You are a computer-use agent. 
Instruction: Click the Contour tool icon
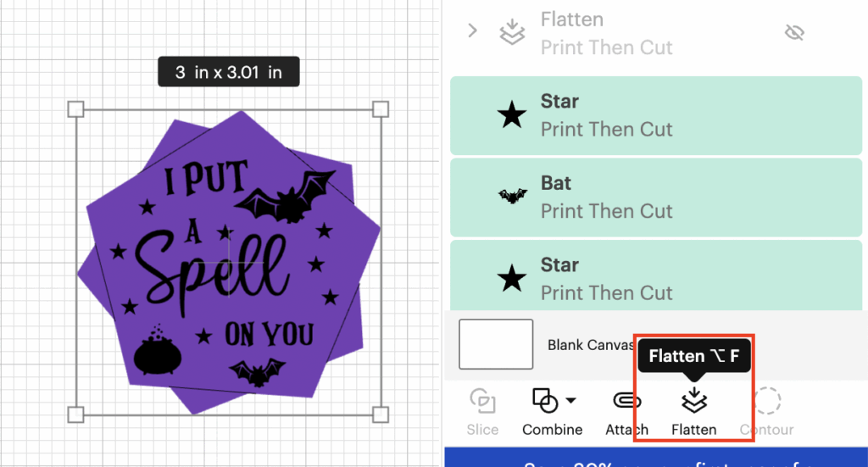tap(767, 400)
